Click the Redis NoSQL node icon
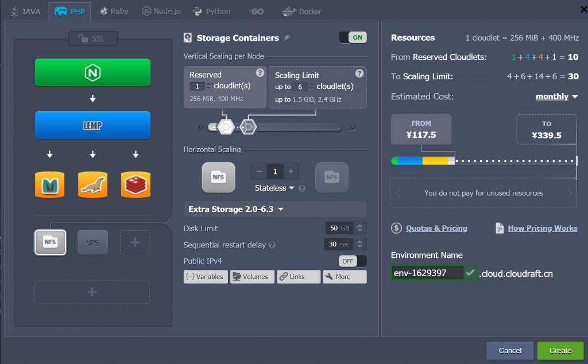 (136, 184)
